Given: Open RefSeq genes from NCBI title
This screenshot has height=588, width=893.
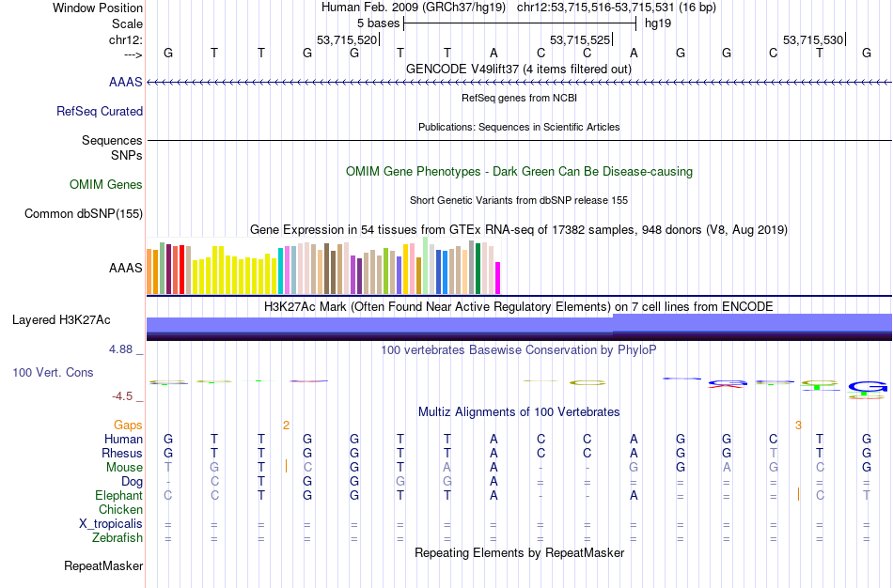Looking at the screenshot, I should click(519, 98).
